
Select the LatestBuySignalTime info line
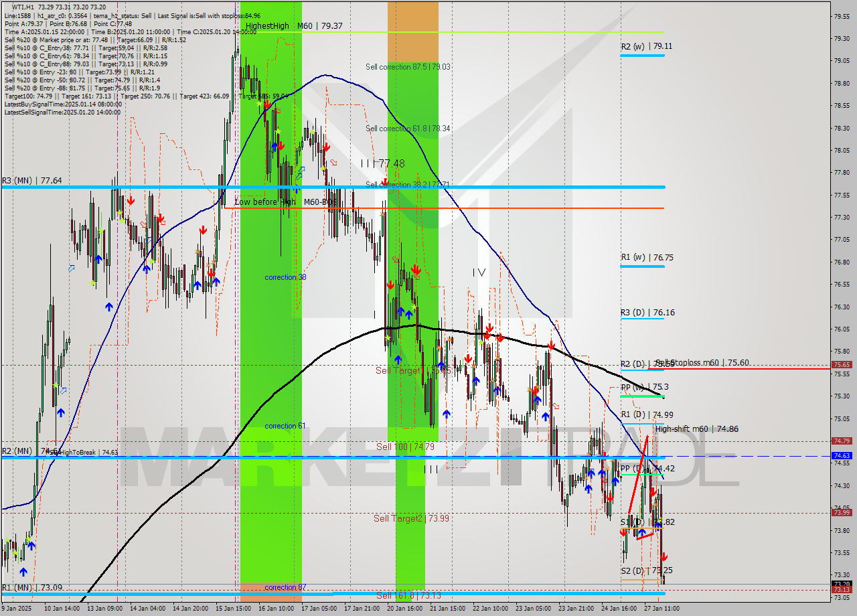[x=63, y=104]
